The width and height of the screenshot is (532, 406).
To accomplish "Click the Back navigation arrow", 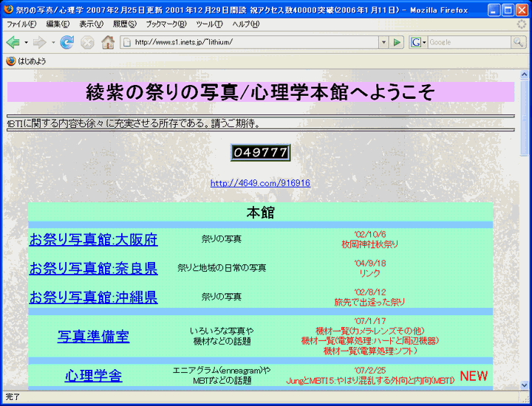I will point(13,43).
